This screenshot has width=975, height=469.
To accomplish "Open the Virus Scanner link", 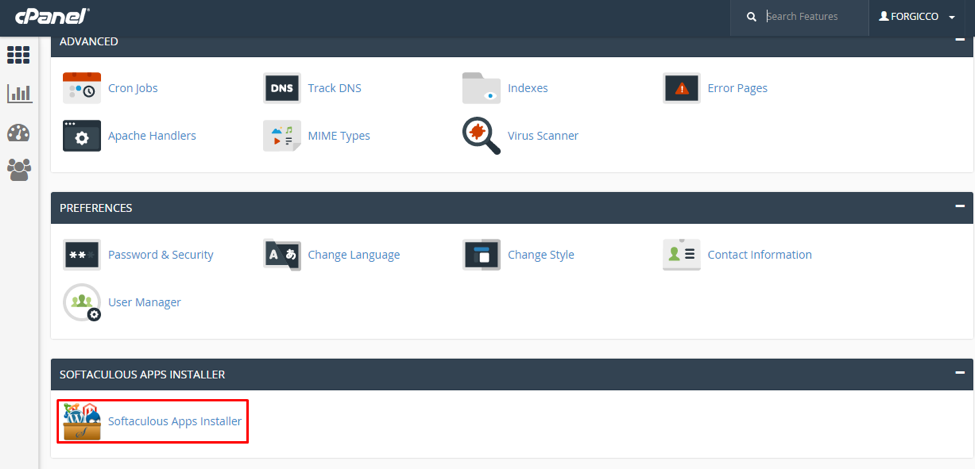I will tap(543, 135).
